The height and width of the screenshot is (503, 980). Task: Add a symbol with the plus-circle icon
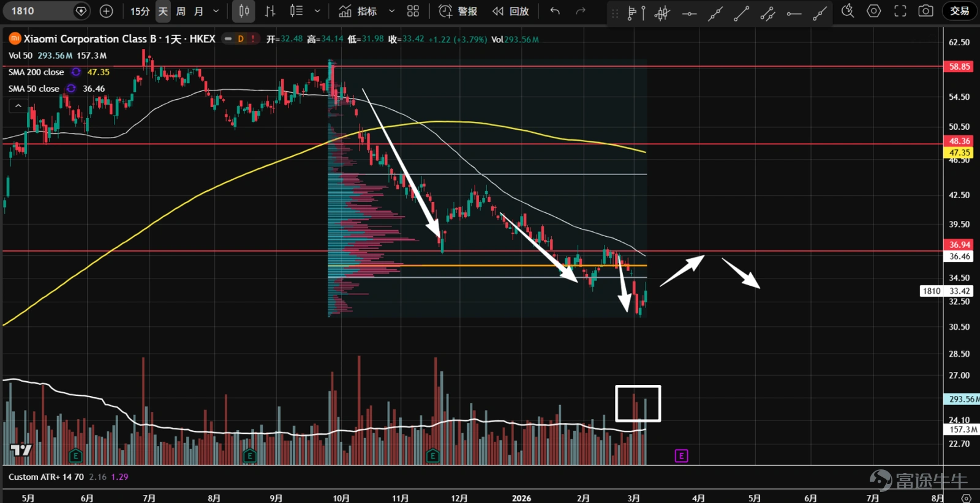(x=106, y=11)
